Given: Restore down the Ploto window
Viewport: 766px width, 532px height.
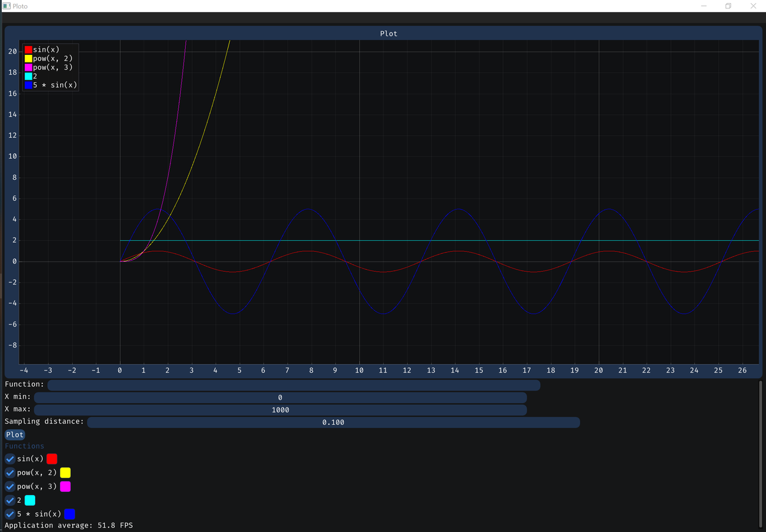Looking at the screenshot, I should tap(728, 6).
